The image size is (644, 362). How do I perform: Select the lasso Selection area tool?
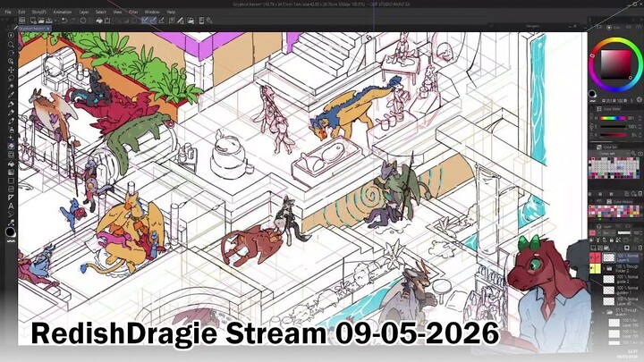11,79
